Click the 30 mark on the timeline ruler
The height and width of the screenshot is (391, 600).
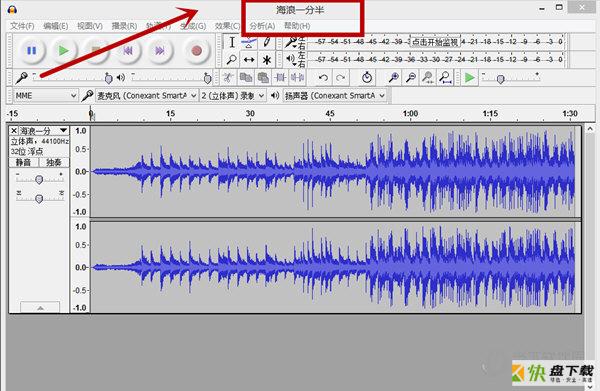250,113
